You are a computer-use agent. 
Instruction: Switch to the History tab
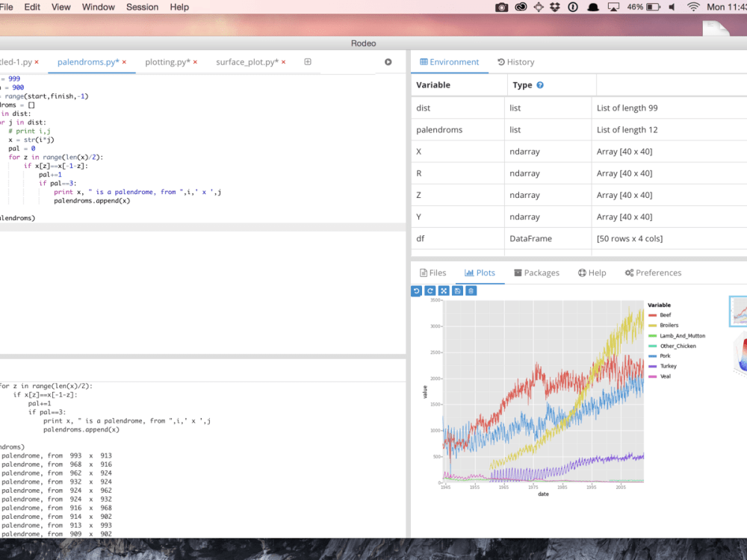click(x=515, y=62)
